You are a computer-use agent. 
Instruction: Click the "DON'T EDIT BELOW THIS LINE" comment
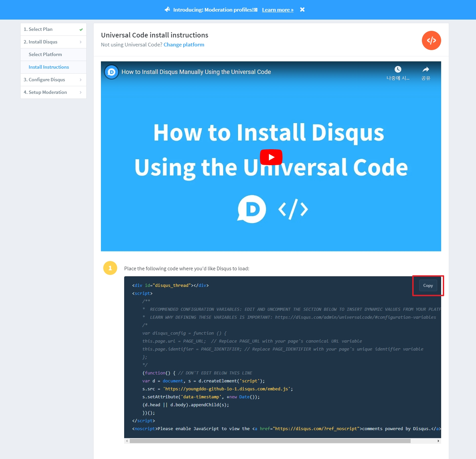tap(215, 373)
